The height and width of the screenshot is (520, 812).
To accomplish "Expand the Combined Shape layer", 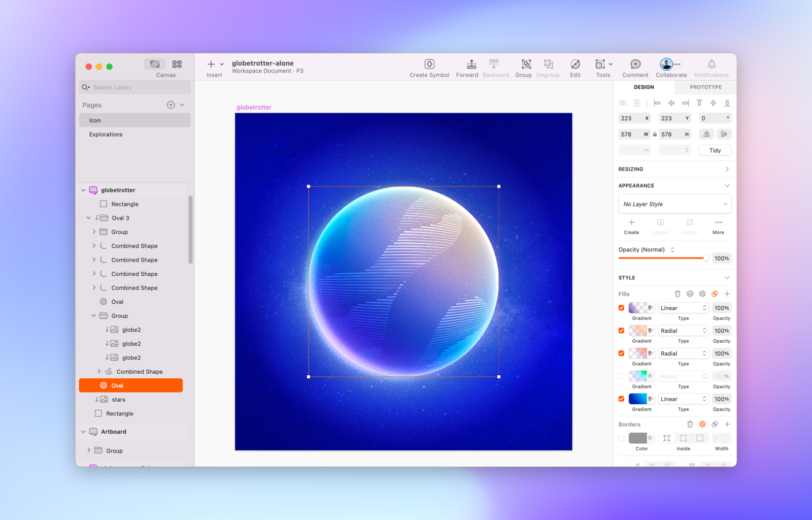I will (x=99, y=371).
